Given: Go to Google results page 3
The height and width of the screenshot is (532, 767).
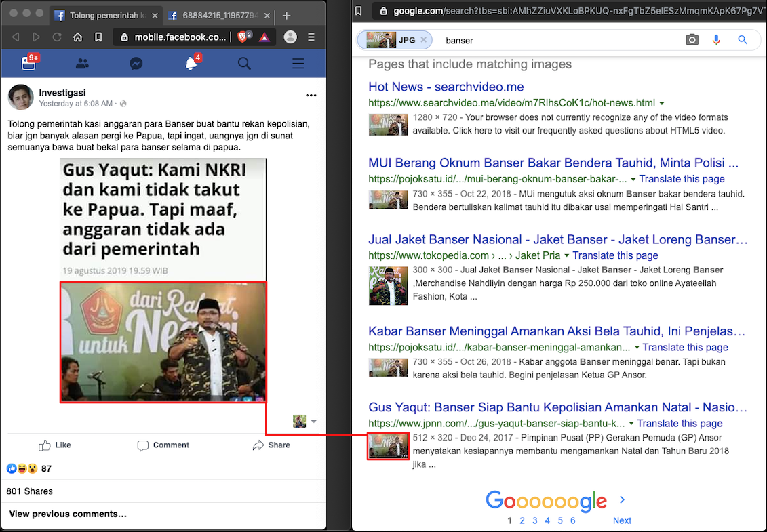Looking at the screenshot, I should pos(534,520).
